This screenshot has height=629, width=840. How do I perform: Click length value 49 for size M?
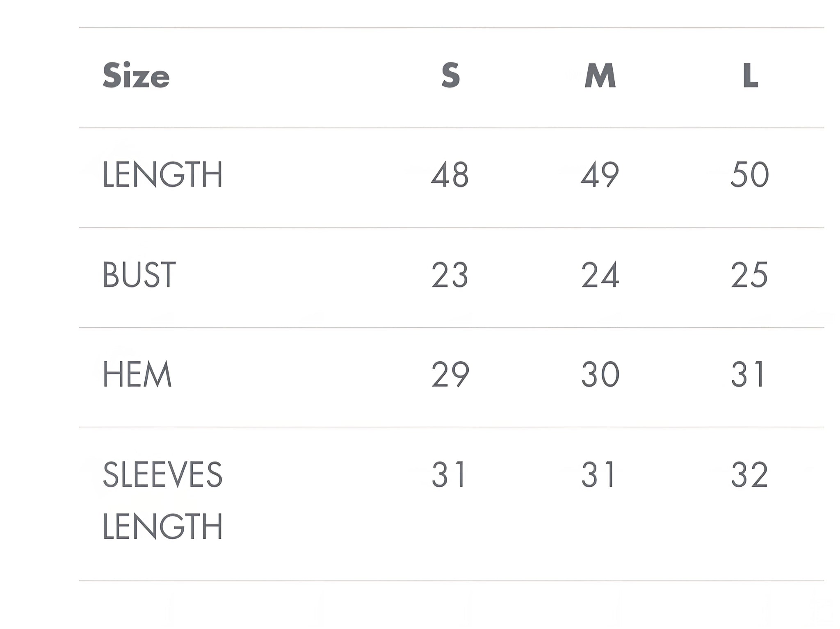[x=600, y=175]
